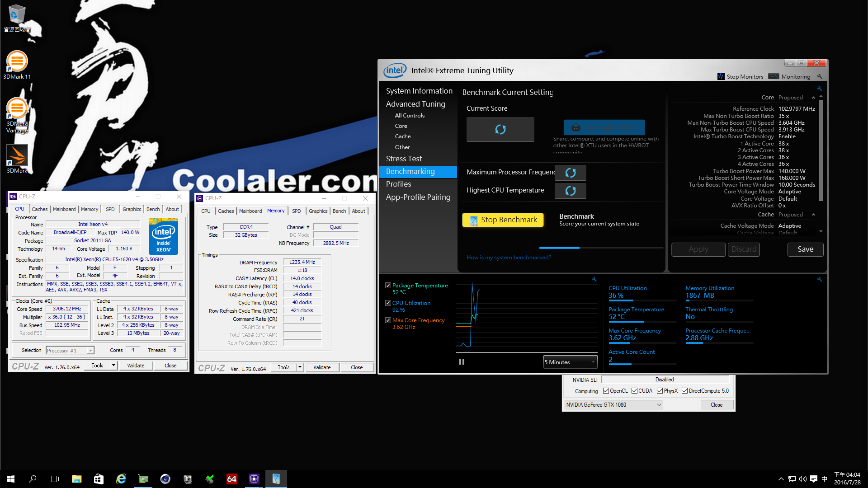Open NVIDIA GeForce GTX 1080 dropdown
Image resolution: width=868 pixels, height=488 pixels.
(x=613, y=405)
